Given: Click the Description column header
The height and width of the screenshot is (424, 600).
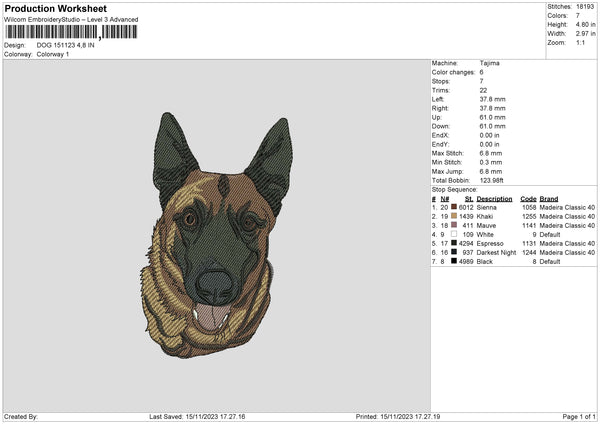Looking at the screenshot, I should pos(494,198).
